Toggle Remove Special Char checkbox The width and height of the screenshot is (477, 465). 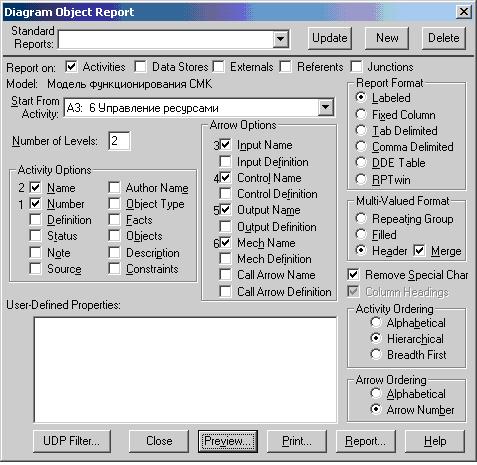[x=353, y=275]
